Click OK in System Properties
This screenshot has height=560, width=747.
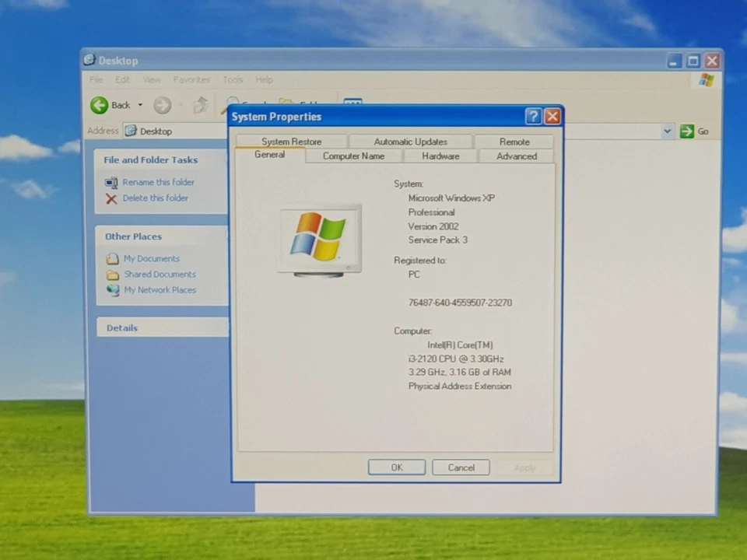(x=397, y=467)
